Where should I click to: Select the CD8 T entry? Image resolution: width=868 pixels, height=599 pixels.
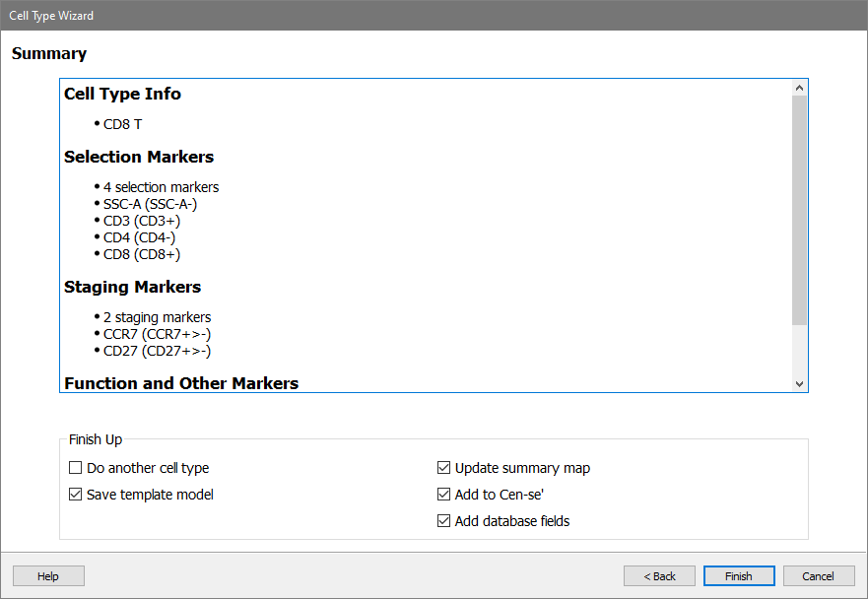[123, 124]
